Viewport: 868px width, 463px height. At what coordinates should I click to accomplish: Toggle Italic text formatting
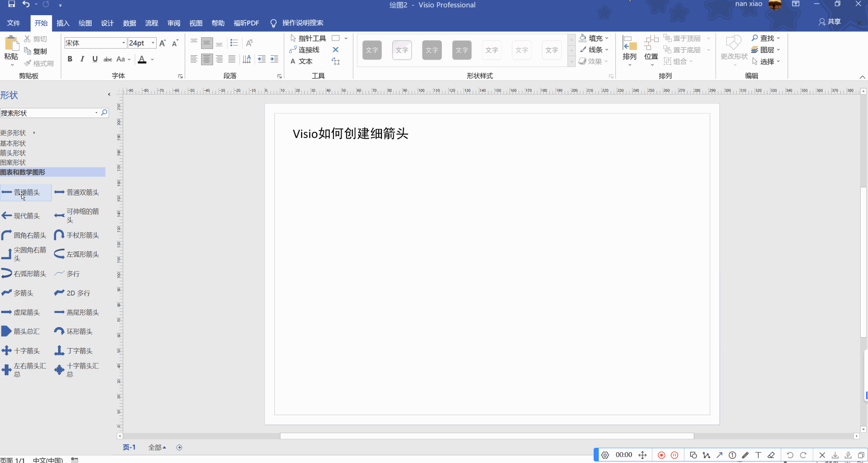point(82,59)
